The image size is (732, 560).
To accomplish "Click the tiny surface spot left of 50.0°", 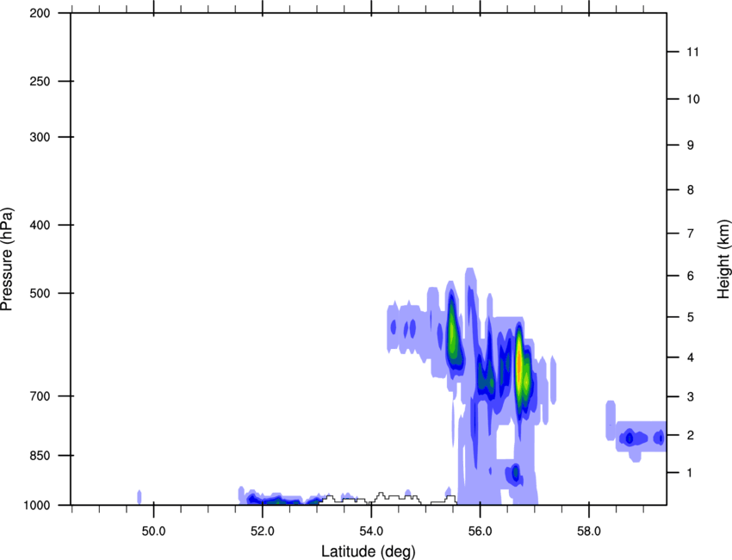I will point(139,496).
